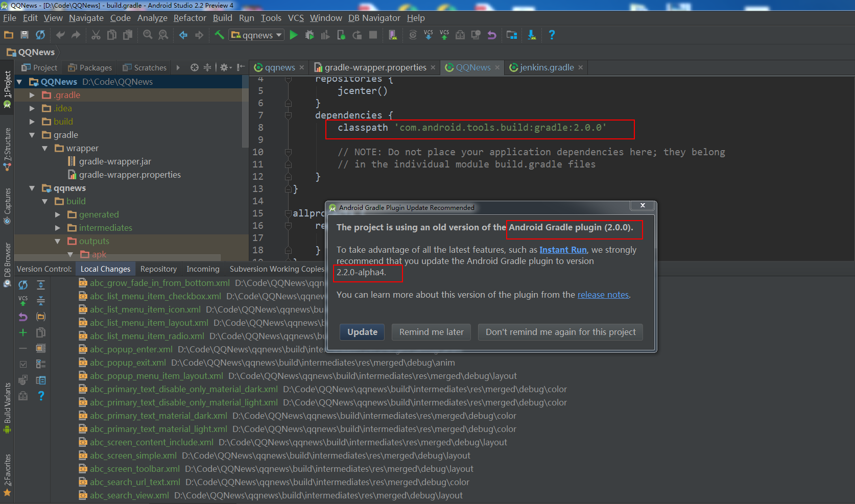Click the Preview Diff icon in Version Control
This screenshot has height=504, width=855.
pos(41,380)
